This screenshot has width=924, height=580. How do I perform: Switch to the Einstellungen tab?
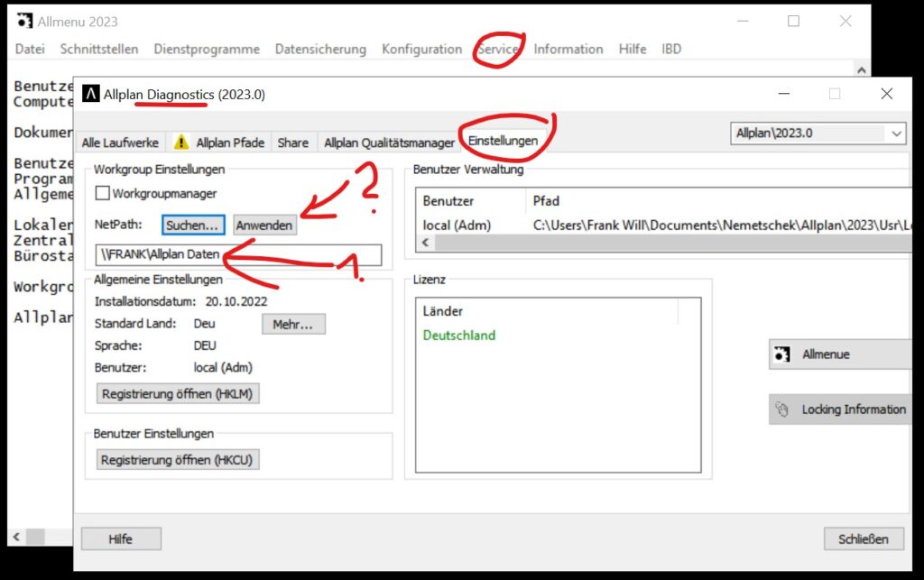coord(502,142)
